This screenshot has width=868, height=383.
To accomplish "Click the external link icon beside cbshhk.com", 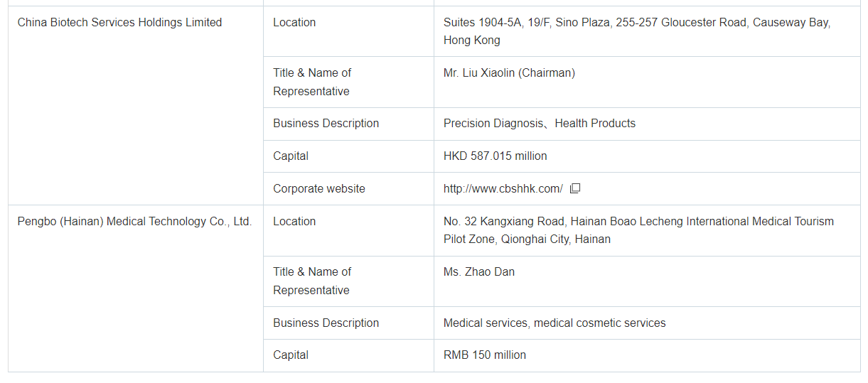I will click(576, 188).
